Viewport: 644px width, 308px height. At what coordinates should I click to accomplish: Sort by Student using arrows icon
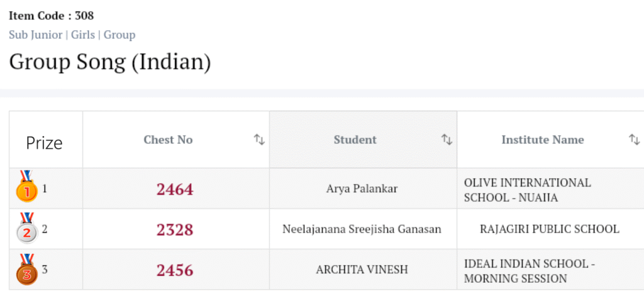point(447,140)
